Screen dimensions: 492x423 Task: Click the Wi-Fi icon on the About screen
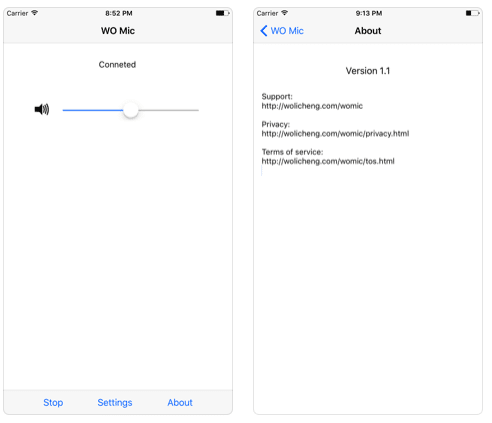pyautogui.click(x=284, y=13)
